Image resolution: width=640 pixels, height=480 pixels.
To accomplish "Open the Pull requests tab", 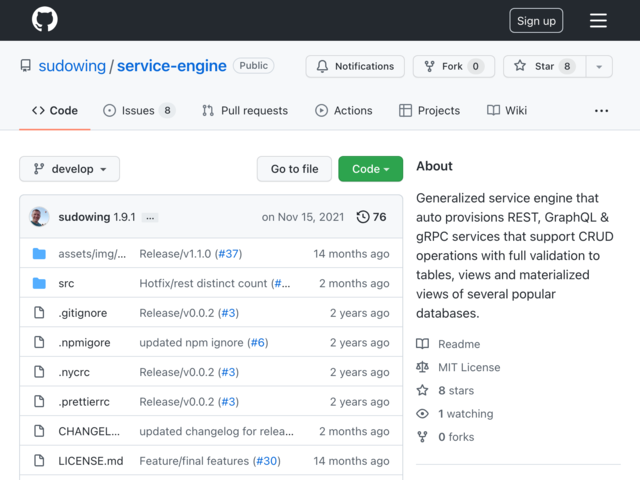I will point(245,111).
